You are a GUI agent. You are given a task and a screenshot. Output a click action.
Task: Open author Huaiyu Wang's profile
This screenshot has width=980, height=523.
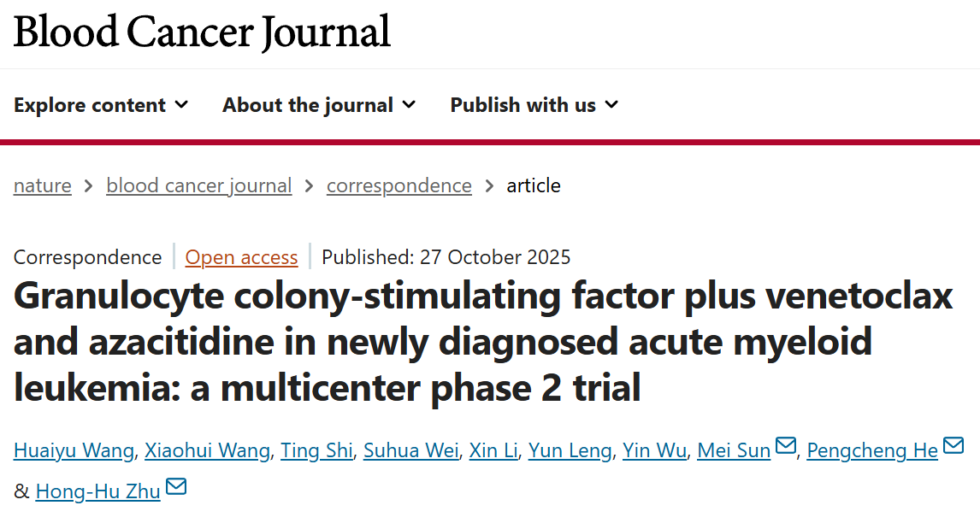pyautogui.click(x=74, y=450)
